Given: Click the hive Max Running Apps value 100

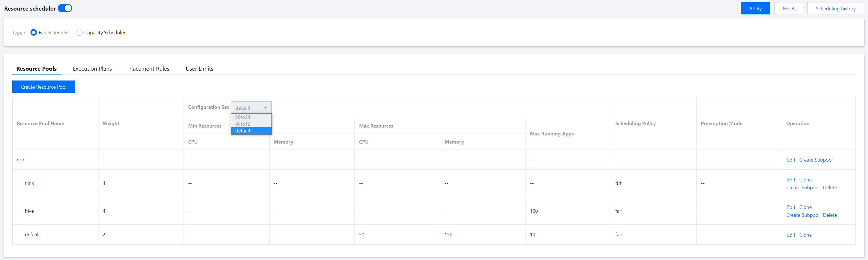Looking at the screenshot, I should (x=534, y=211).
